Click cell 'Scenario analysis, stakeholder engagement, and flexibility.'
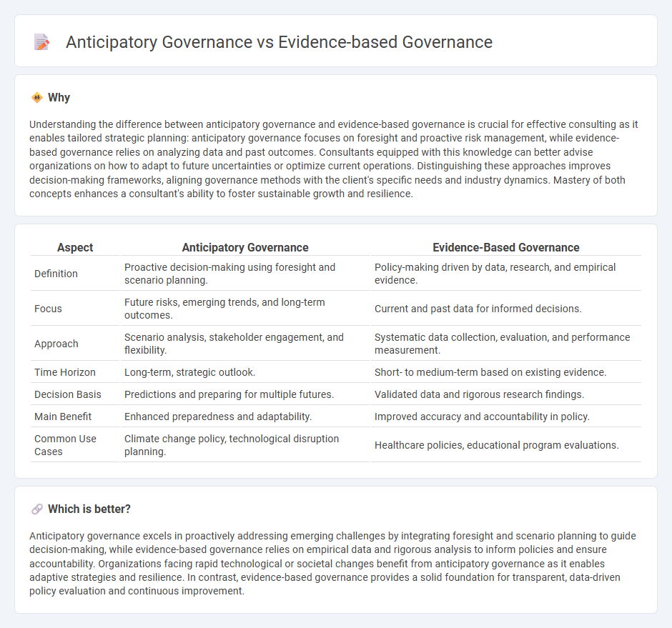This screenshot has width=672, height=628. (x=245, y=344)
